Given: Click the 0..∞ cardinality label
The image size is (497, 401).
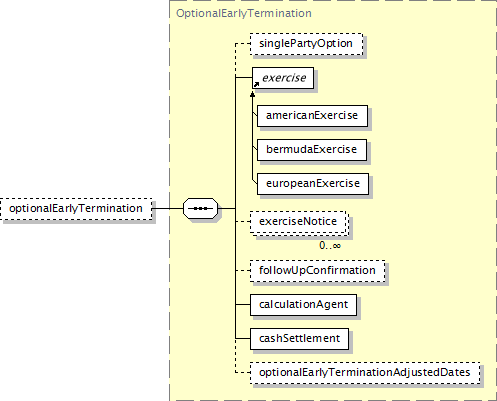Looking at the screenshot, I should 330,246.
